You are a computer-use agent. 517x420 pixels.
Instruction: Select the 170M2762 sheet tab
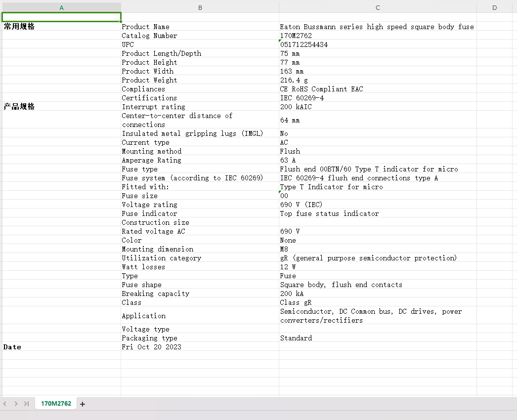(56, 404)
